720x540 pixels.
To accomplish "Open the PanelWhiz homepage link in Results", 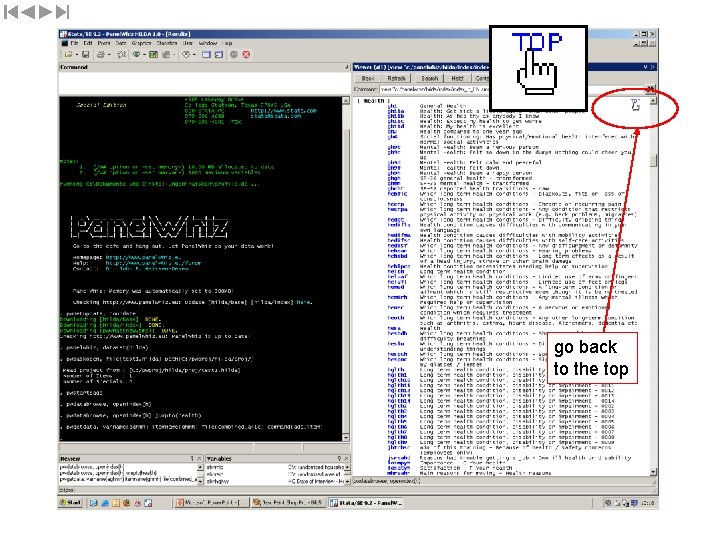I will click(x=143, y=258).
